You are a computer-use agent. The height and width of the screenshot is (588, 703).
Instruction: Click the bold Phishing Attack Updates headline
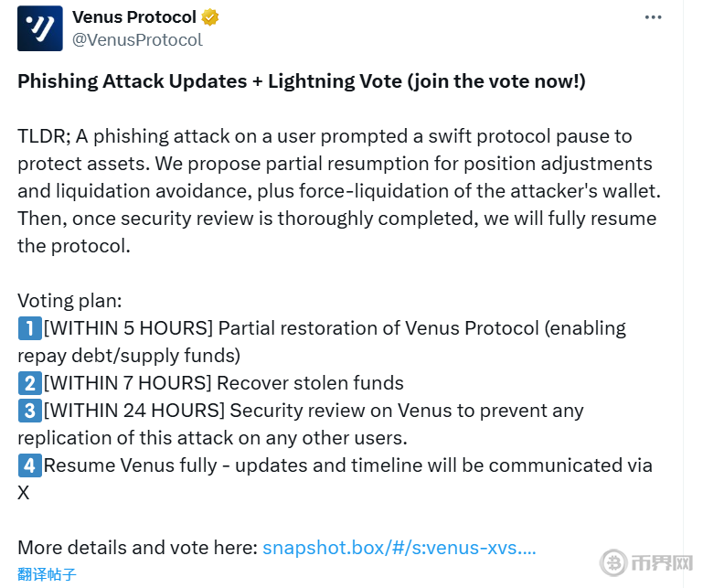[x=302, y=81]
